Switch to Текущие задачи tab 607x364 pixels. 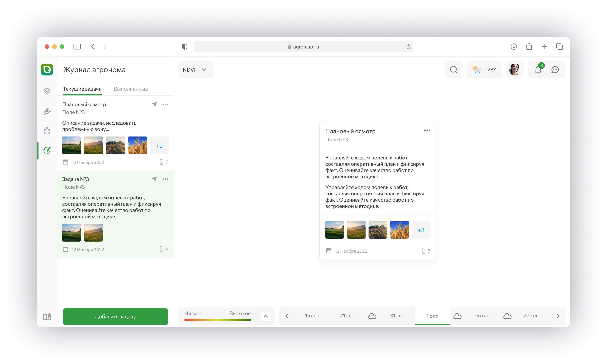tap(82, 89)
